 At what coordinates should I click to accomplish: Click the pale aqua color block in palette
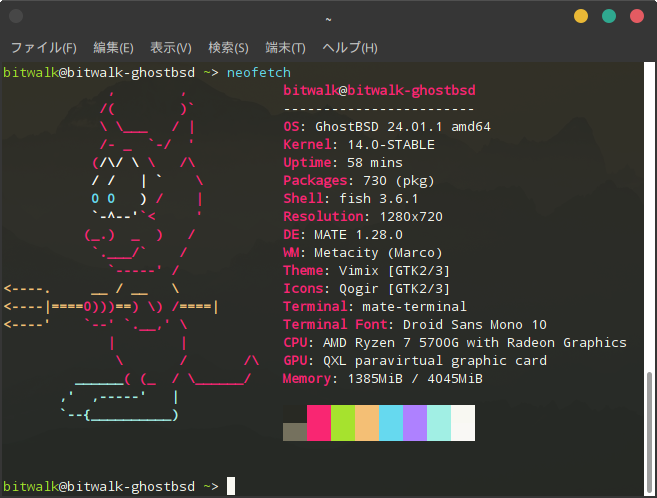[439, 423]
